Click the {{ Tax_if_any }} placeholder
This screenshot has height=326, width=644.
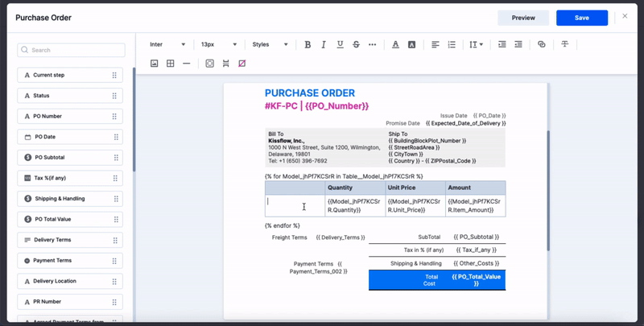tap(477, 250)
